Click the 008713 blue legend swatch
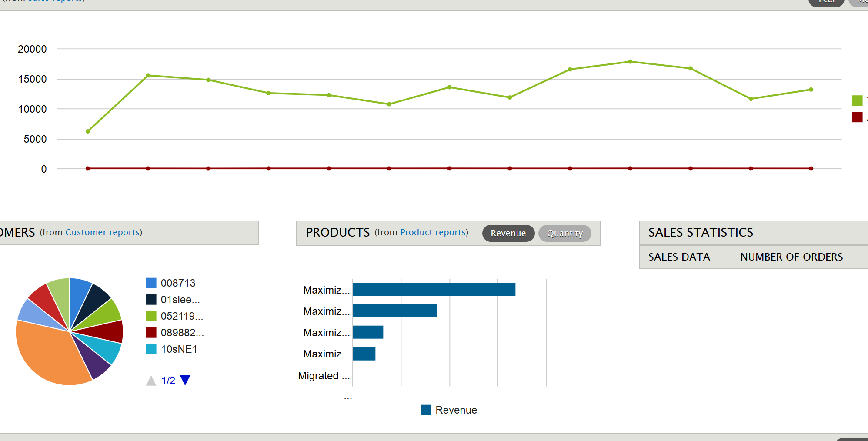Screen dimensions: 868x441 (x=151, y=283)
